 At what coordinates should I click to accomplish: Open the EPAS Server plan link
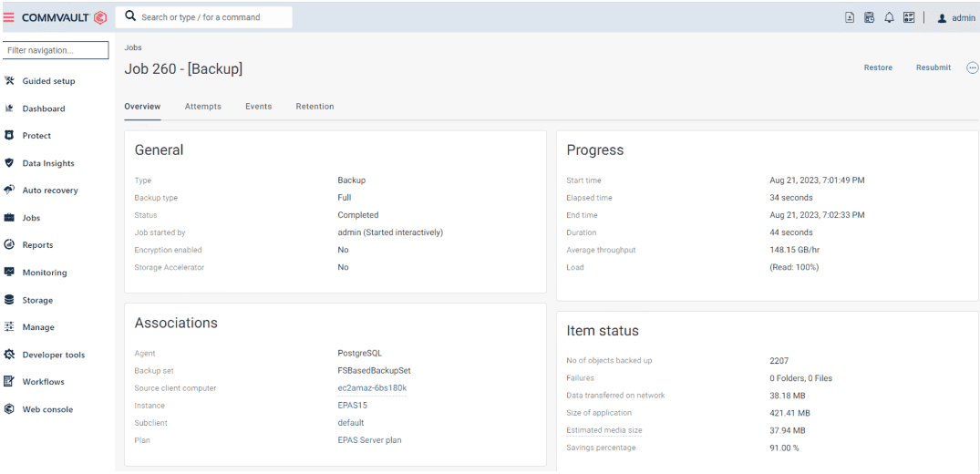[x=369, y=440]
